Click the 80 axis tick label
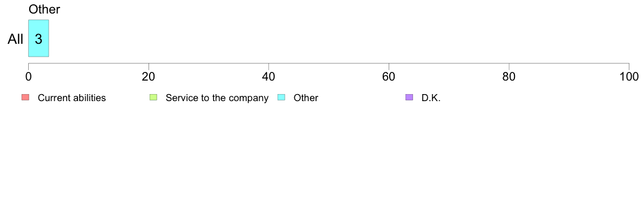644x199 pixels. pos(509,77)
